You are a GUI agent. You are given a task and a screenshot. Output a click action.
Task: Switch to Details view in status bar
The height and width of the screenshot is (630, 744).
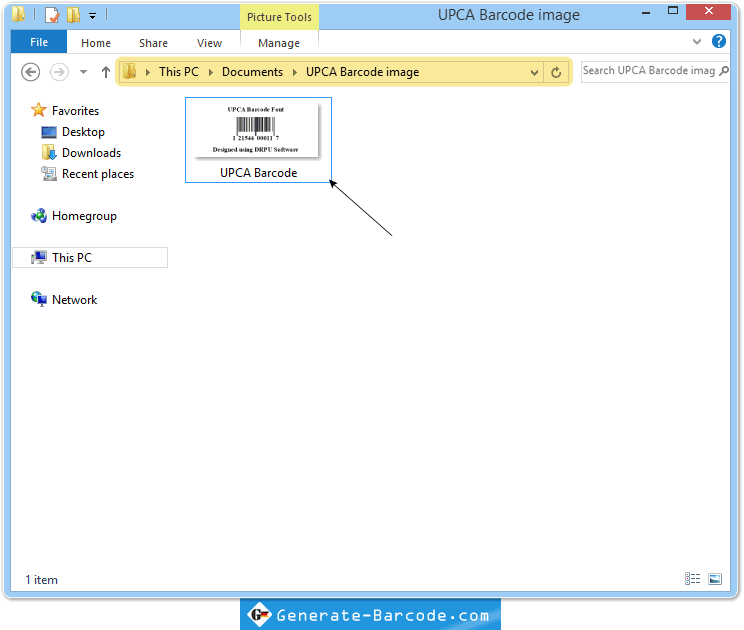click(692, 579)
